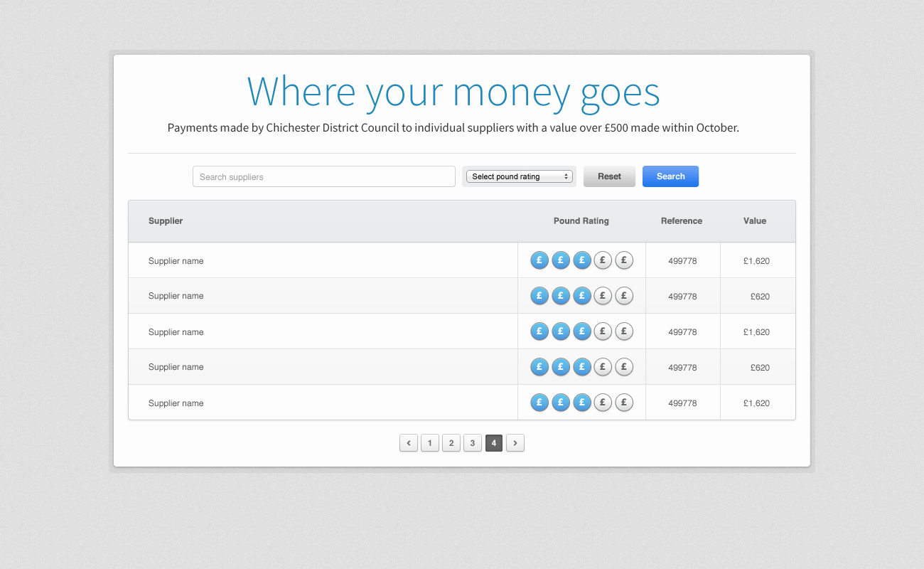Screen dimensions: 924x569
Task: Select the active page 4 button
Action: click(x=494, y=443)
